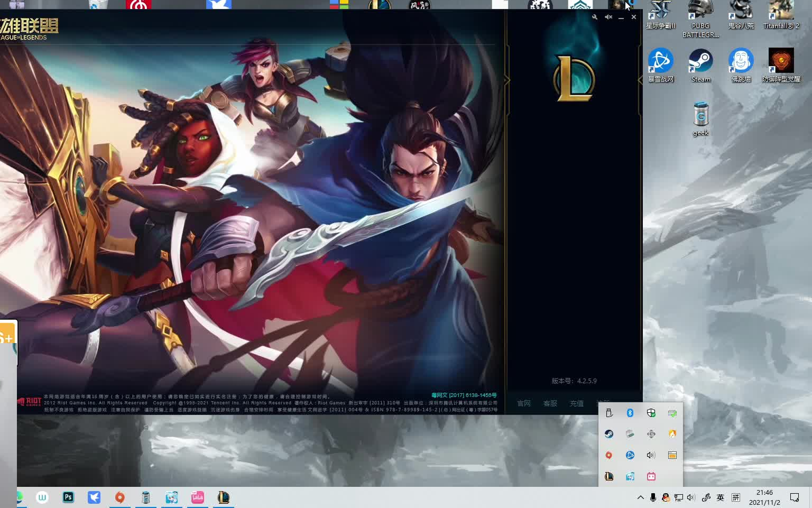Viewport: 812px width, 508px height.
Task: Open the Titanfall 2 desktop shortcut
Action: [781, 15]
